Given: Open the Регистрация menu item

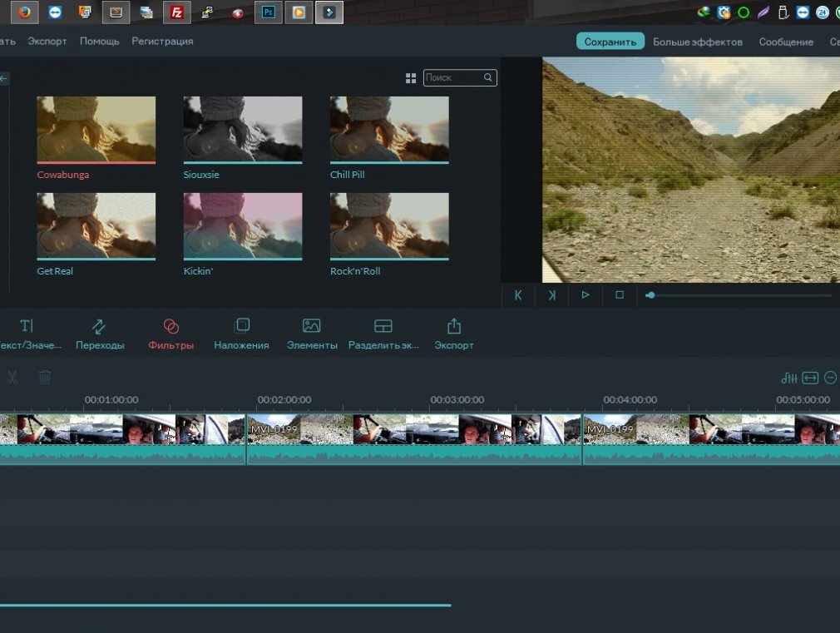Looking at the screenshot, I should [162, 41].
